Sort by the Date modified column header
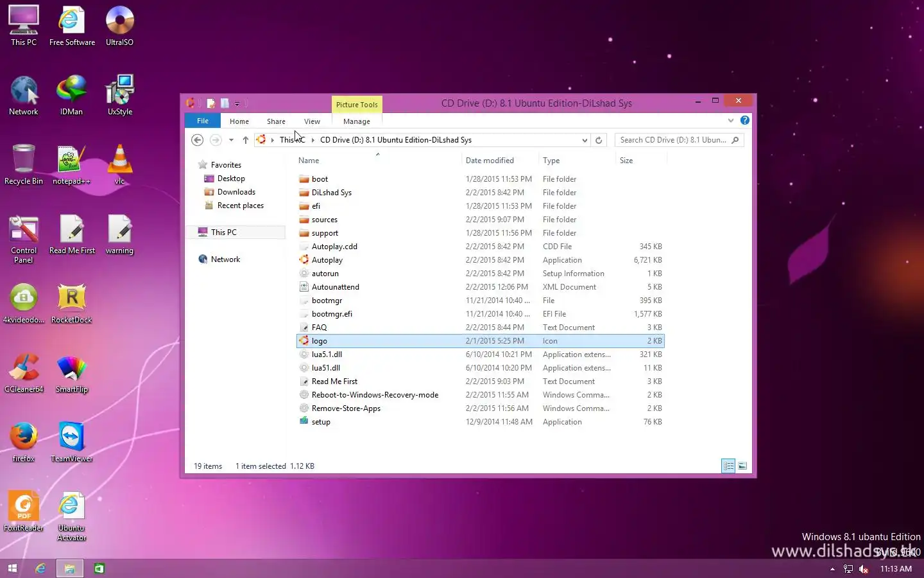The height and width of the screenshot is (578, 924). (x=500, y=161)
